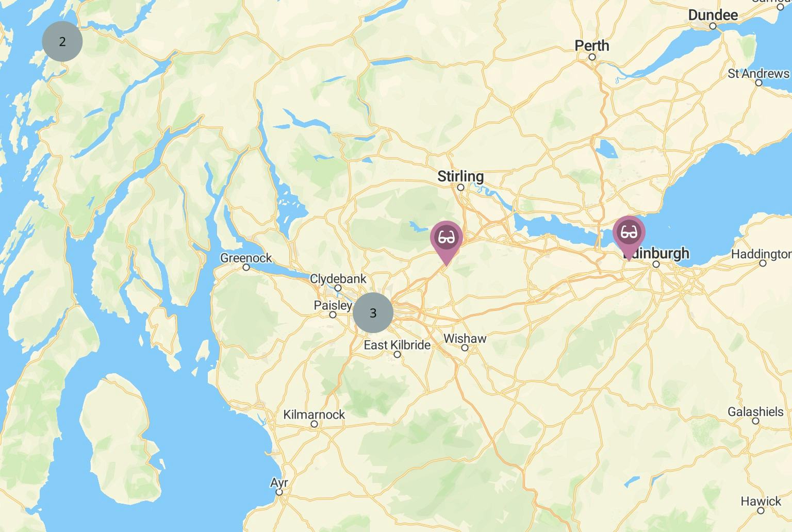
Task: Expand the gray cluster marker labeled 3
Action: [x=373, y=313]
